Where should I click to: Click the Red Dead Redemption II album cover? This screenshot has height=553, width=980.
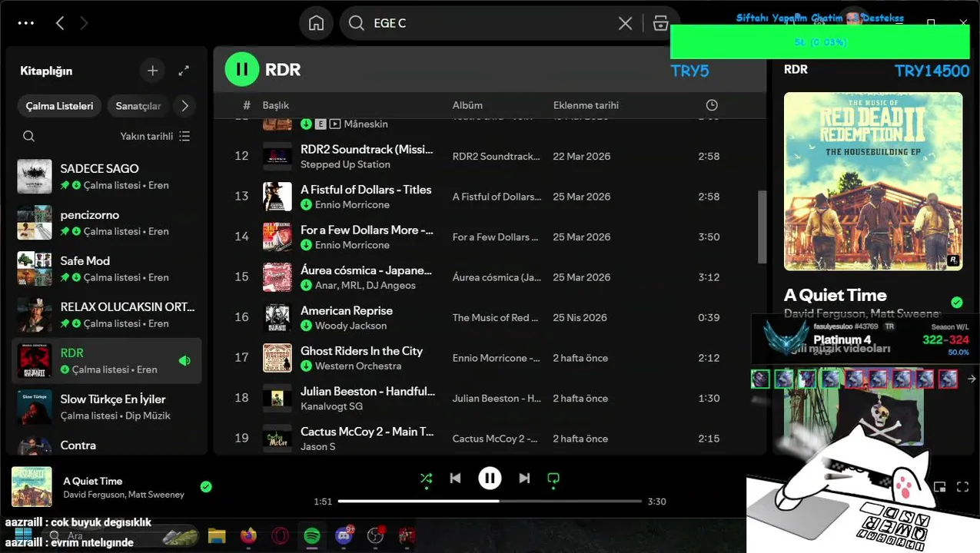[873, 181]
